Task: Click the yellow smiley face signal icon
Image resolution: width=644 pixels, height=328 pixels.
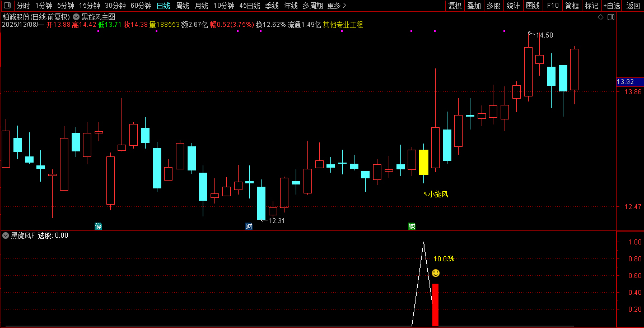Action: pos(436,273)
